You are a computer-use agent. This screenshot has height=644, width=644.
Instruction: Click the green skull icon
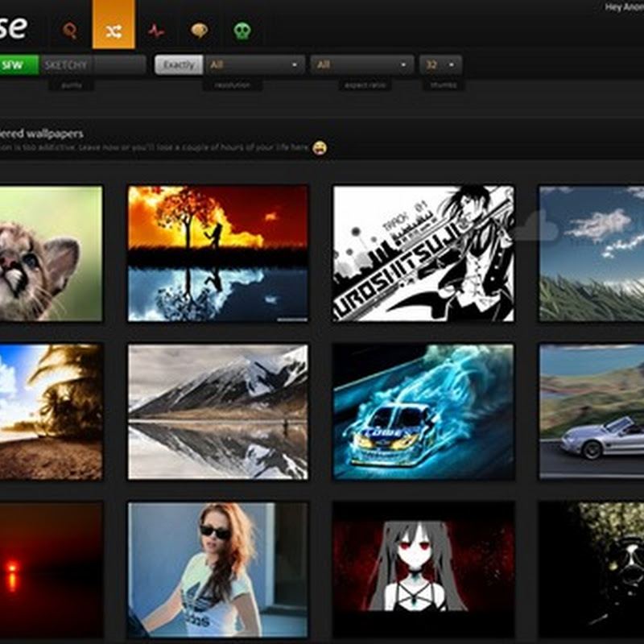(x=242, y=31)
